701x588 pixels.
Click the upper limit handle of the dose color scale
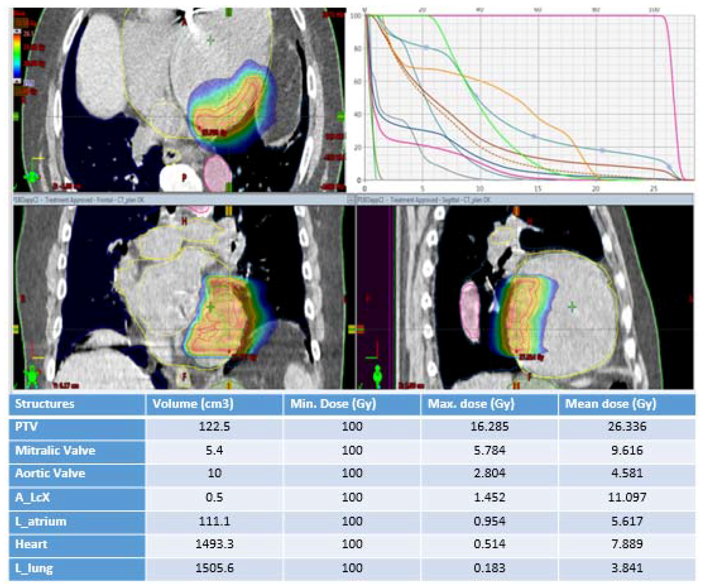16,31
